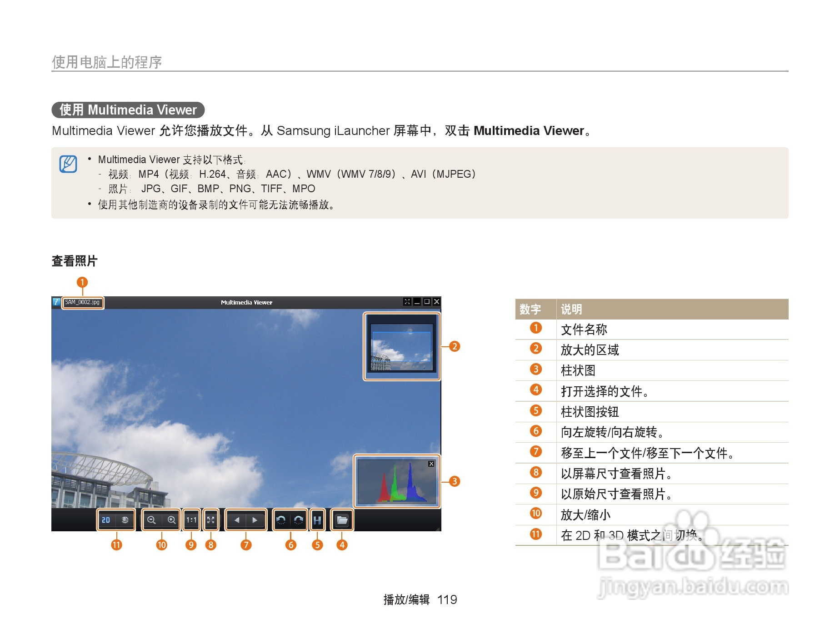Zoom out with minus magnifier
This screenshot has height=634, width=840.
pos(152,520)
